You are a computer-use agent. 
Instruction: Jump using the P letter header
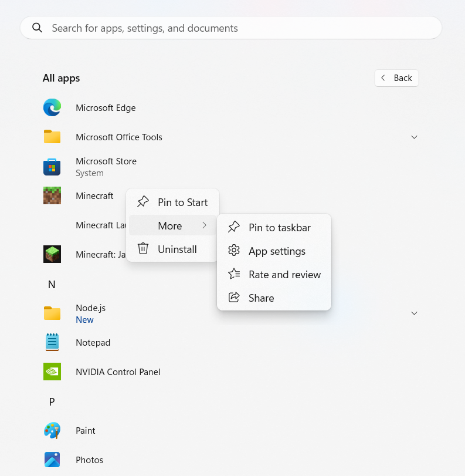(52, 401)
